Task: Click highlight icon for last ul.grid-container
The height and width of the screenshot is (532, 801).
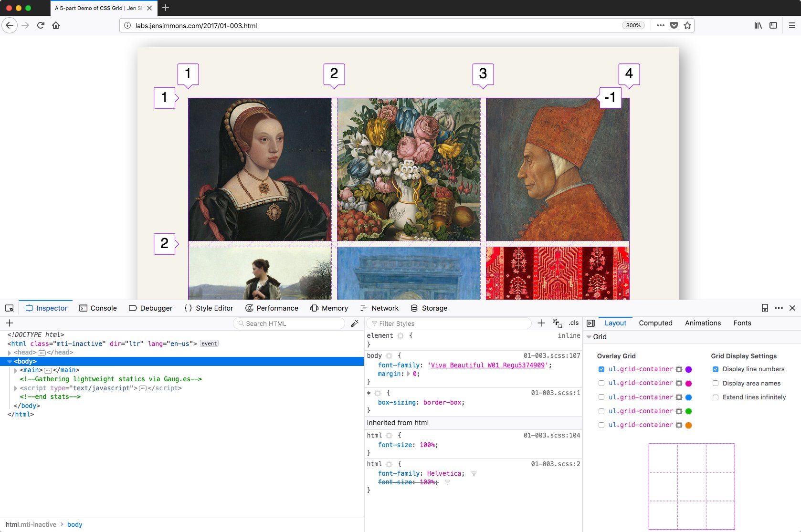Action: point(679,425)
